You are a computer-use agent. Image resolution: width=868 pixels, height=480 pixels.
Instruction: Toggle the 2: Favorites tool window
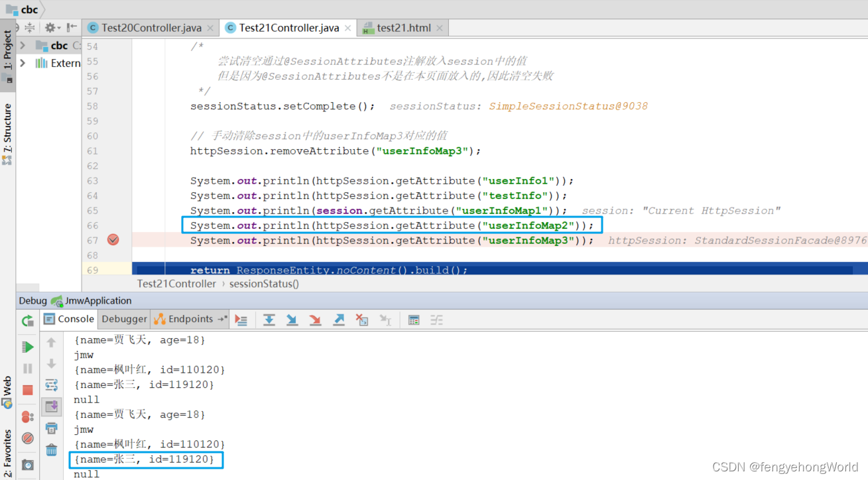point(7,453)
